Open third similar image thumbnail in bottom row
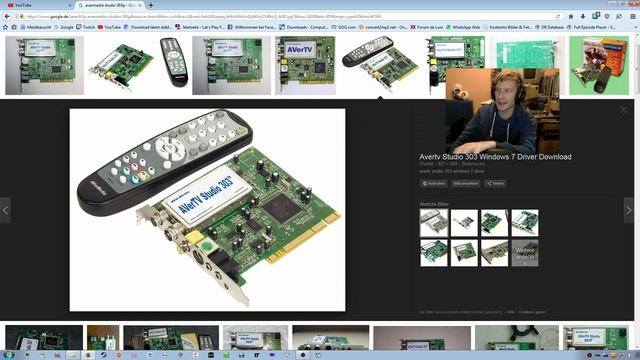 click(x=494, y=253)
